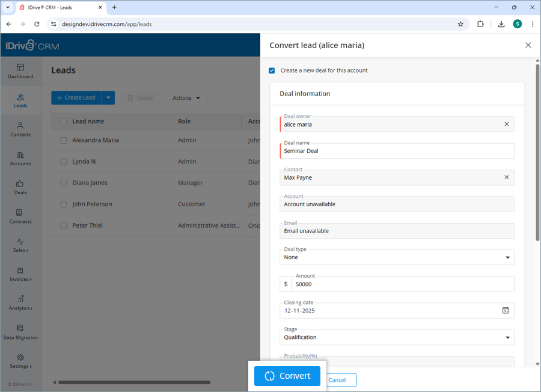Cancel the lead conversion
Viewport: 541px width, 392px height.
(x=339, y=380)
